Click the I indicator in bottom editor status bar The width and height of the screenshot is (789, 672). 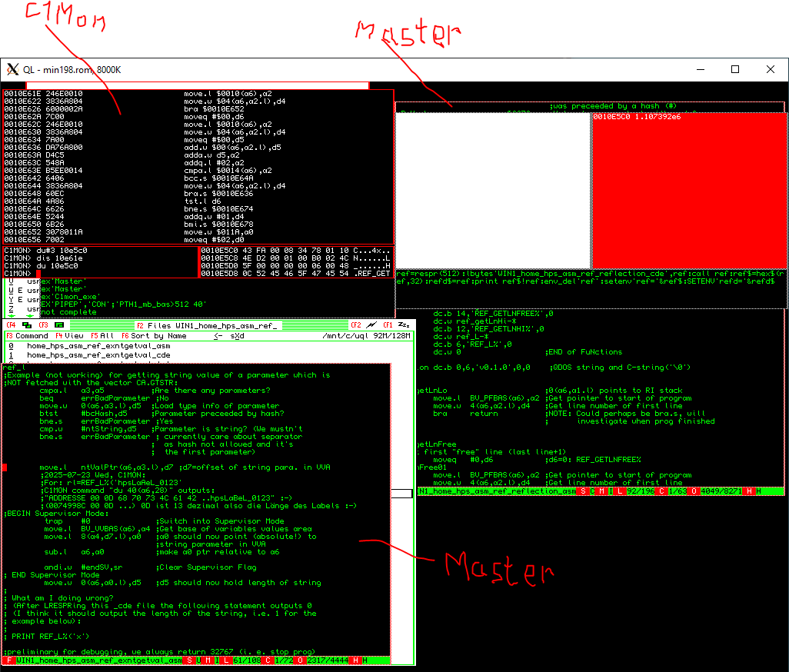(x=217, y=660)
